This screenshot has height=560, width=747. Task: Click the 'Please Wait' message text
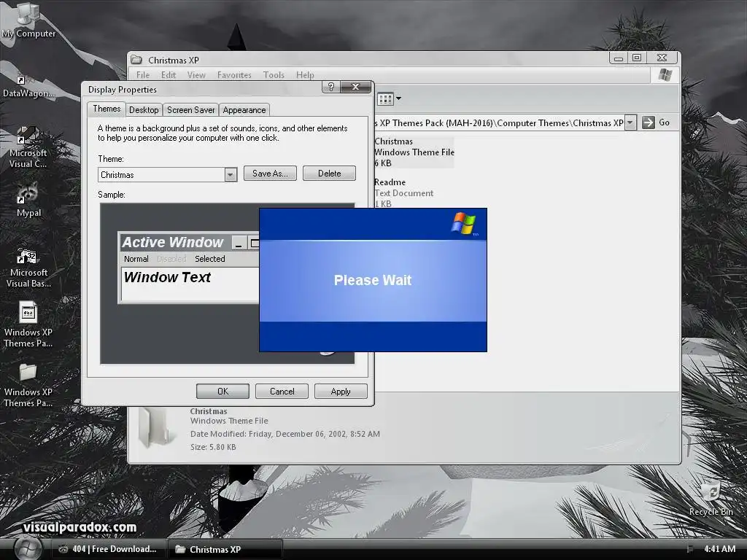tap(373, 280)
